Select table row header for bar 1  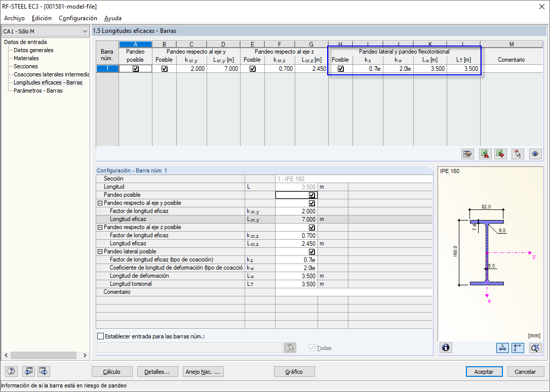click(x=107, y=69)
